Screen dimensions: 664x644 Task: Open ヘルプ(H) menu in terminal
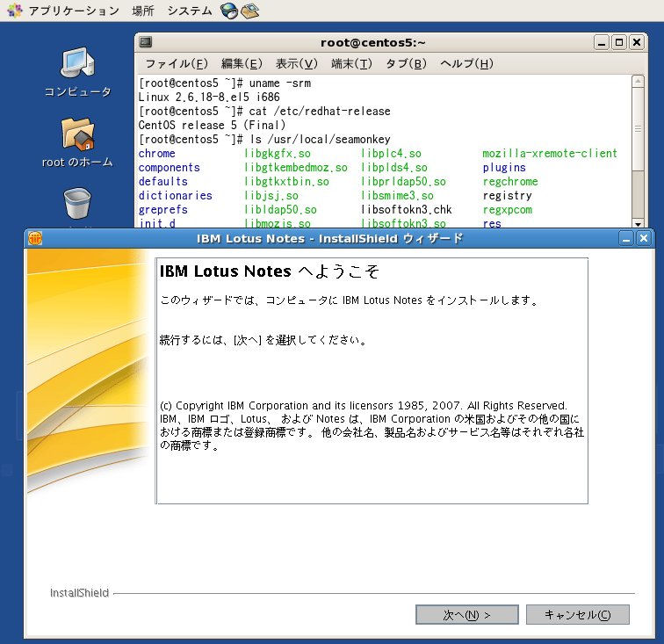(x=466, y=63)
